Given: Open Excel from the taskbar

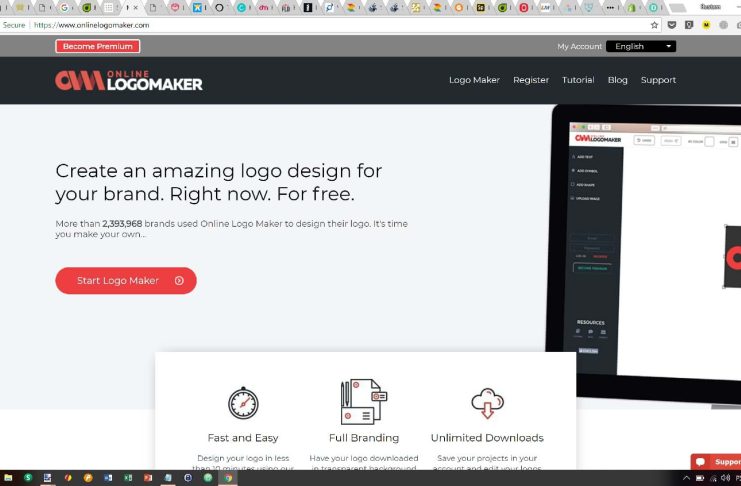Looking at the screenshot, I should 128,478.
